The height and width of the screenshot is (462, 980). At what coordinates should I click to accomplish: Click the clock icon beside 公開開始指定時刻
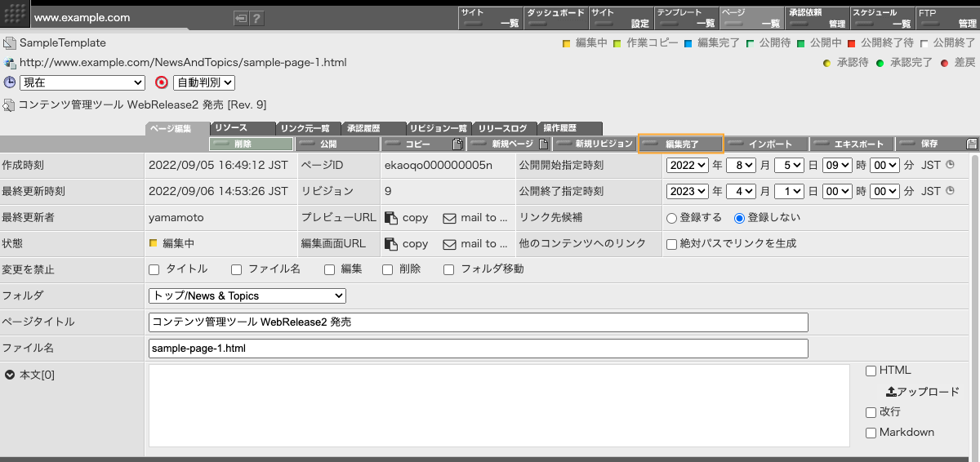pyautogui.click(x=950, y=165)
